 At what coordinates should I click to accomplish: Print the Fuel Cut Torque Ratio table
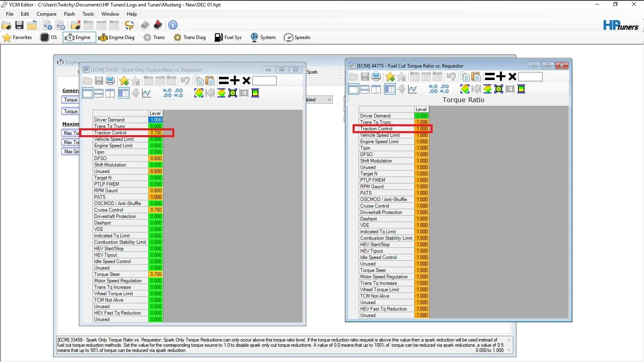[x=376, y=76]
